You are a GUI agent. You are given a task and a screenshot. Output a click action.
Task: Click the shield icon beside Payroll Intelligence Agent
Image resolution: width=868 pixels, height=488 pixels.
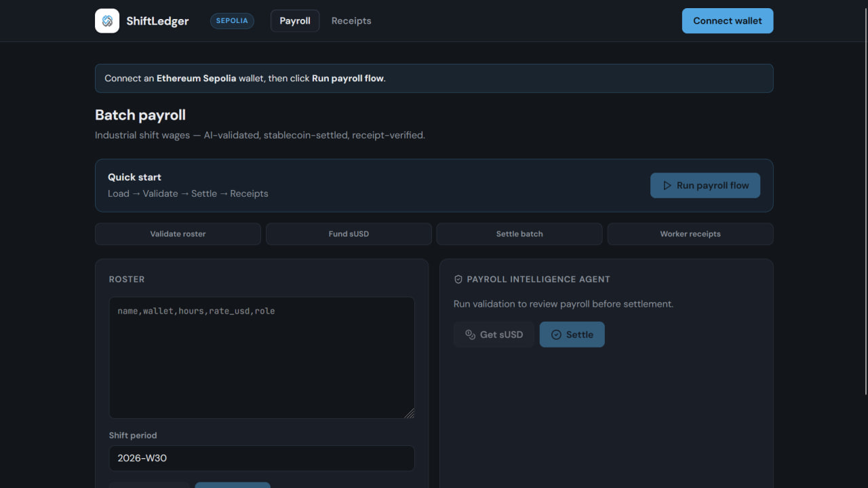pos(458,279)
